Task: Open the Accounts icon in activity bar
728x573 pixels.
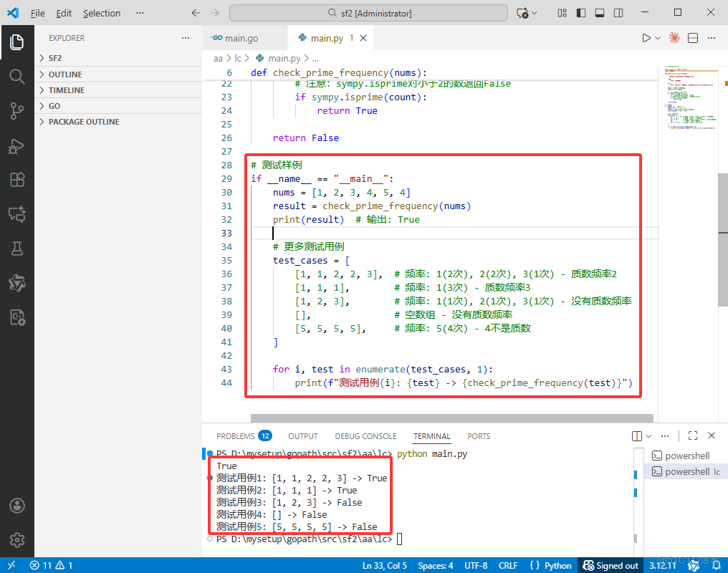Action: coord(16,506)
